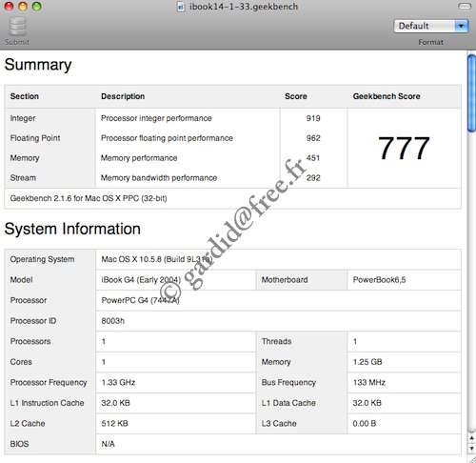Screen dimensions: 476x463
Task: Click the L3 Cache 0.00 B value
Action: [365, 423]
